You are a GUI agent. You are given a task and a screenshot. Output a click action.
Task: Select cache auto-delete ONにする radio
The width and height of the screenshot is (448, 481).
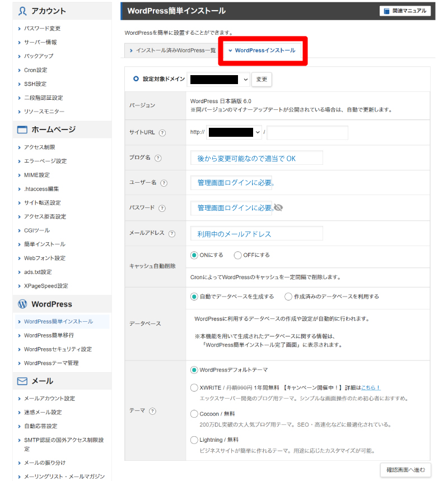tap(194, 255)
